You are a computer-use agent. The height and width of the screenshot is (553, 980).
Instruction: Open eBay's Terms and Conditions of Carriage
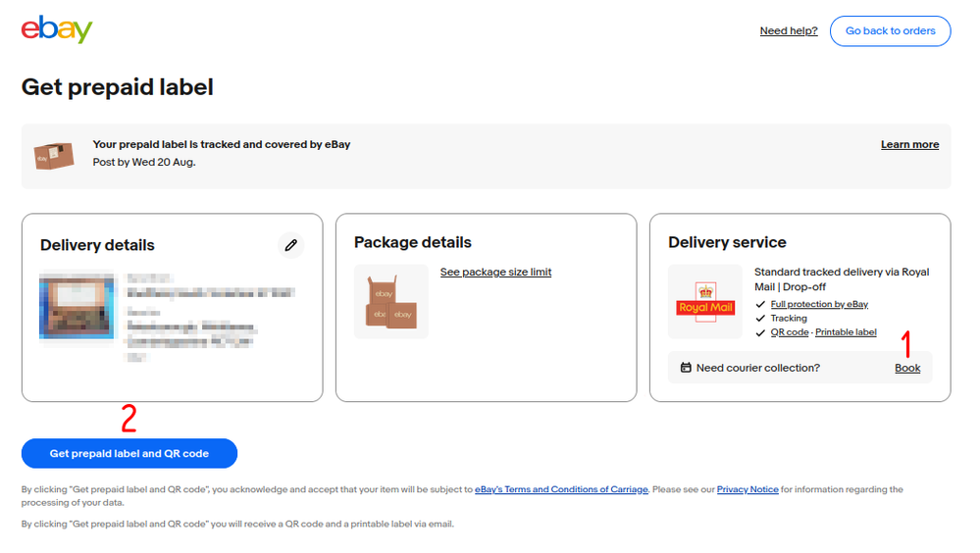click(561, 489)
